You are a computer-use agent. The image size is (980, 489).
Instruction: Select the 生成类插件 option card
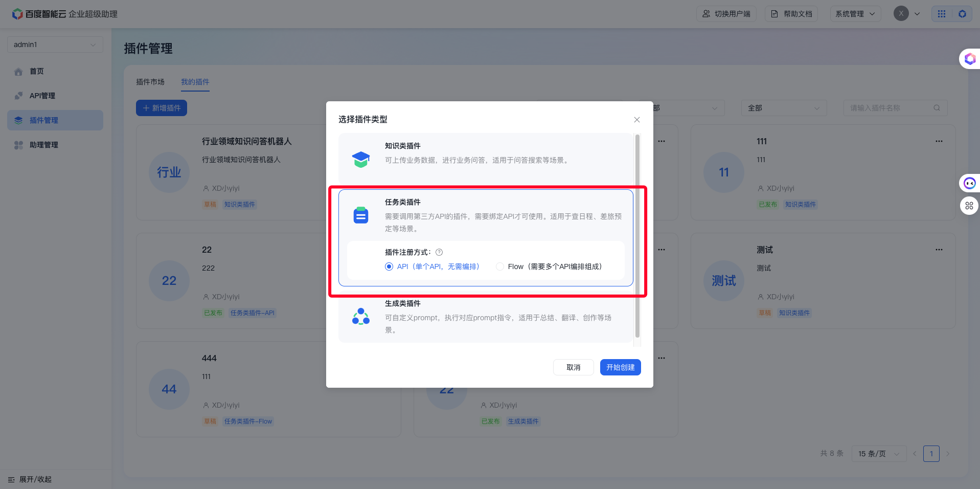point(486,317)
